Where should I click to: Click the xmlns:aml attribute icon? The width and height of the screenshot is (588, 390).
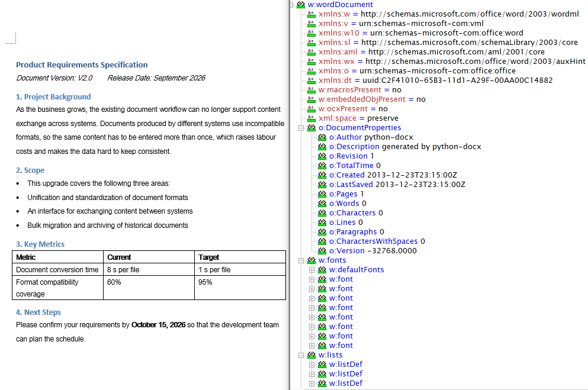click(311, 52)
